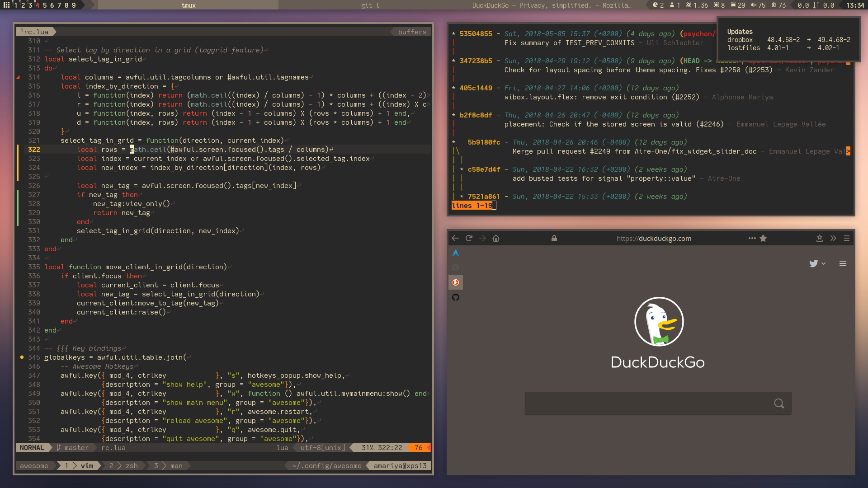
Task: Click the logged-in users widget
Action: pyautogui.click(x=675, y=5)
